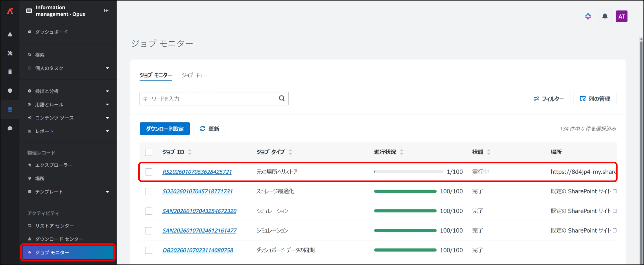Click the chat bubble icon in left rail
The image size is (644, 265).
click(10, 128)
